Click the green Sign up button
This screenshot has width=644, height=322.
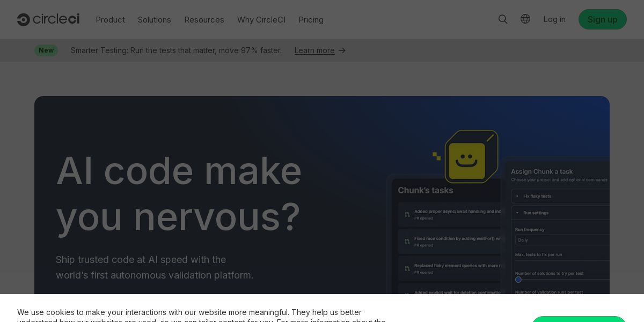click(x=602, y=19)
